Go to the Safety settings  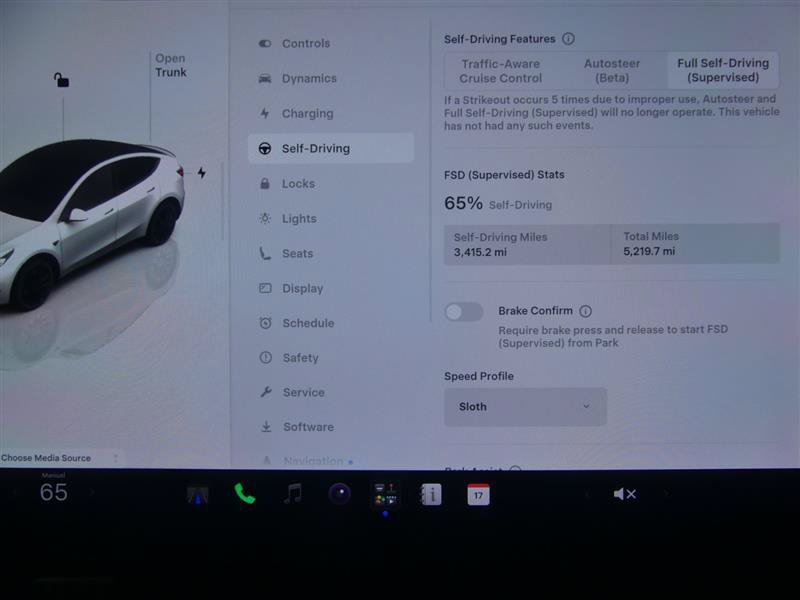(331, 358)
